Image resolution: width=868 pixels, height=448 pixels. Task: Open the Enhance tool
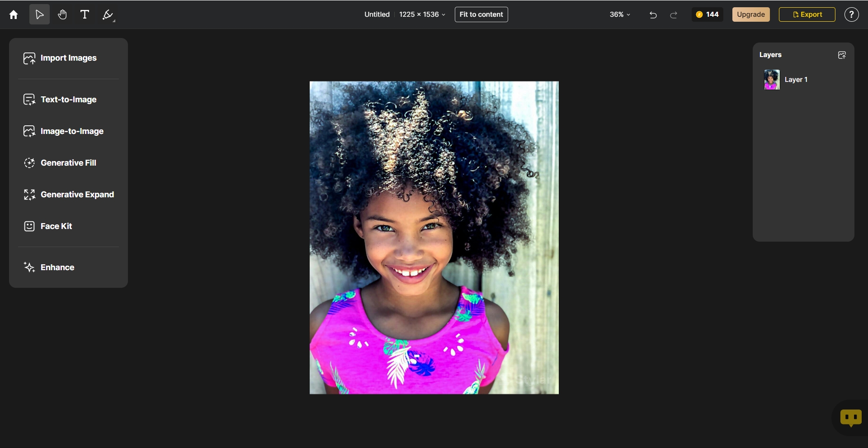57,267
